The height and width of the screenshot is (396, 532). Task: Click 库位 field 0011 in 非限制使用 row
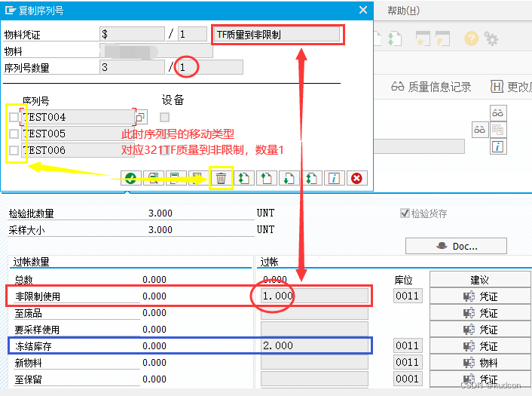point(408,296)
